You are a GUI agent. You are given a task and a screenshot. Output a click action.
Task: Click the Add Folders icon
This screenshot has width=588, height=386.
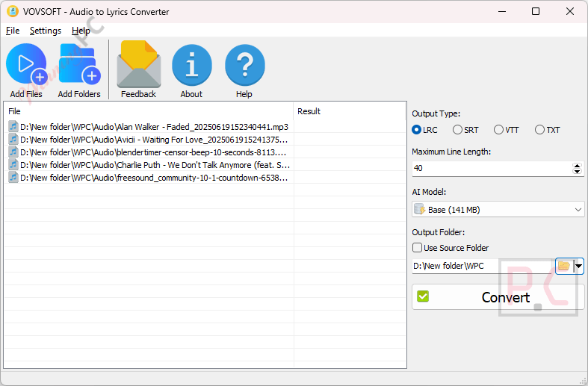click(x=79, y=63)
